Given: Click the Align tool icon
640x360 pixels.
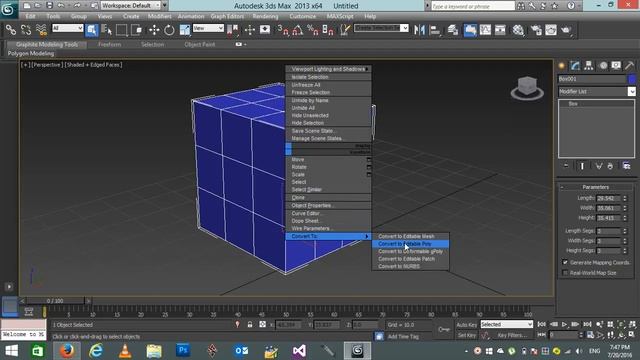Looking at the screenshot, I should 435,30.
